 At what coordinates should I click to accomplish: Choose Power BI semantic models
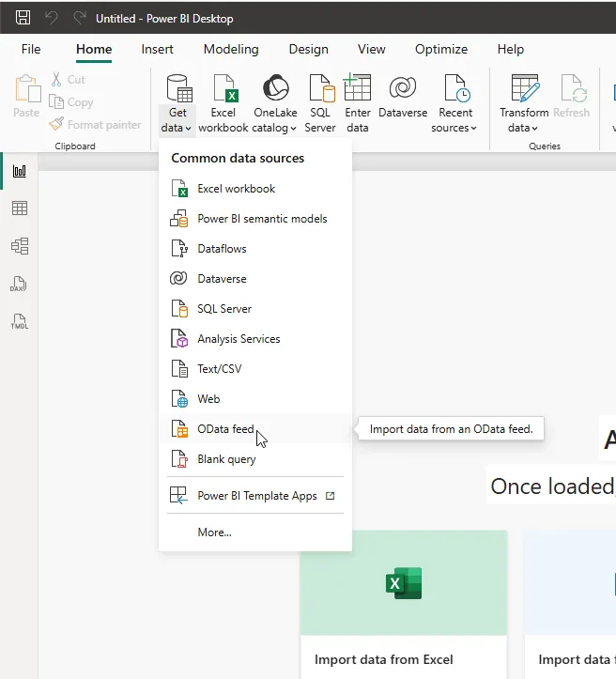click(255, 219)
